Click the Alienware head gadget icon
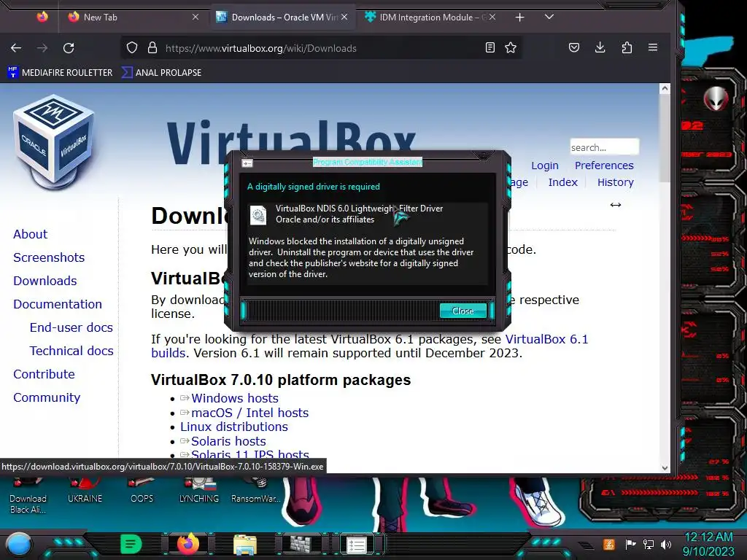Image resolution: width=747 pixels, height=560 pixels. pyautogui.click(x=716, y=99)
